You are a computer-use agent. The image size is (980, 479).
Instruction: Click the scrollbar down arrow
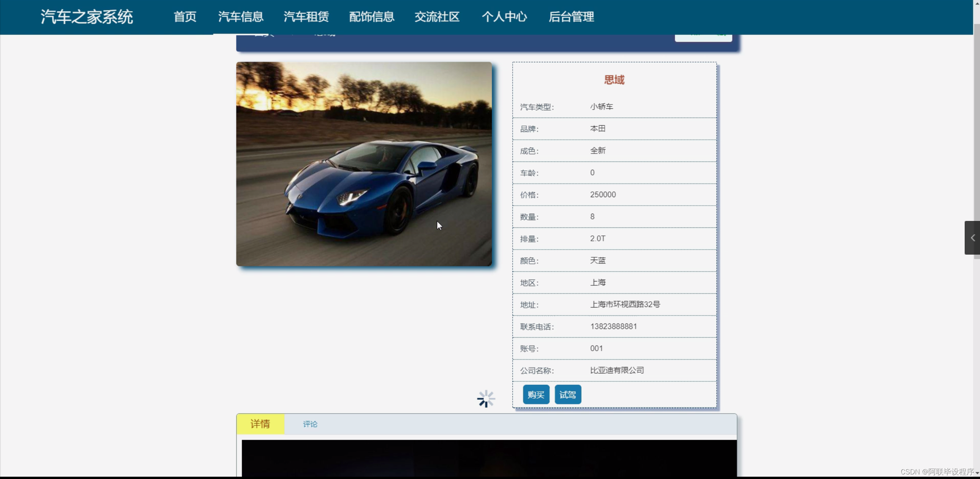tap(977, 474)
